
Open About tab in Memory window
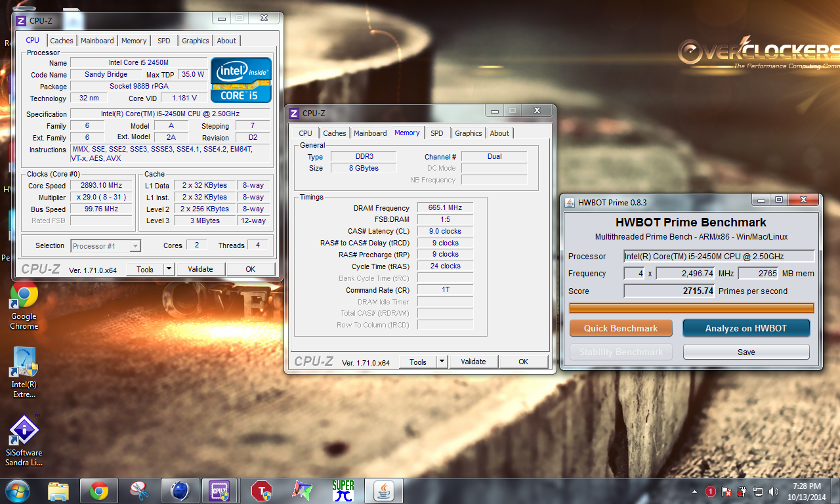click(499, 133)
